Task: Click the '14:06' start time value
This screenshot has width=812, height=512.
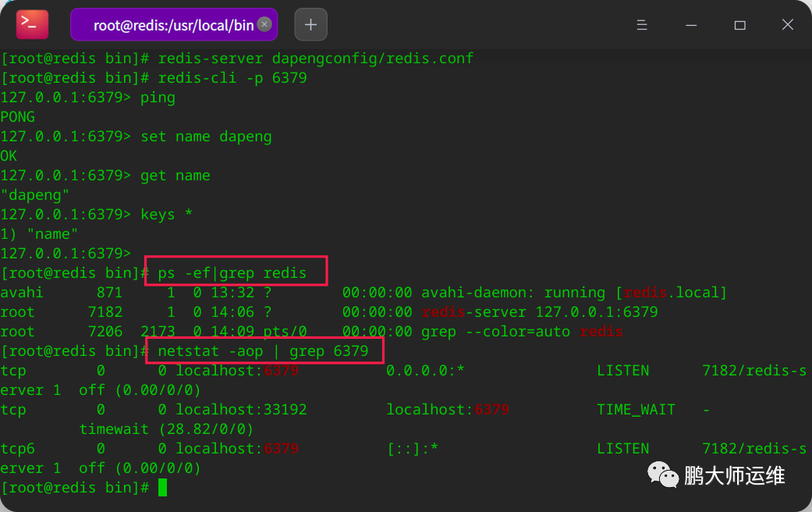Action: 232,312
